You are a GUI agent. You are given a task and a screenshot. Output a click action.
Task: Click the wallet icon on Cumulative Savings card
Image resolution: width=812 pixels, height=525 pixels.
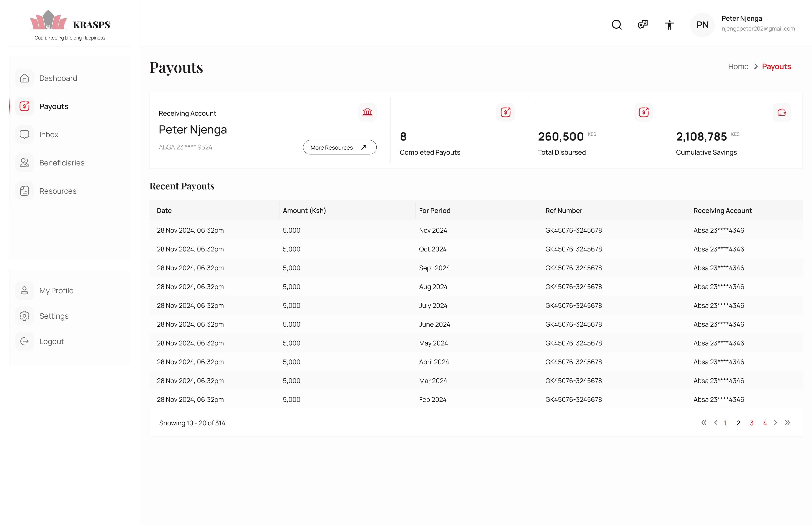coord(782,112)
